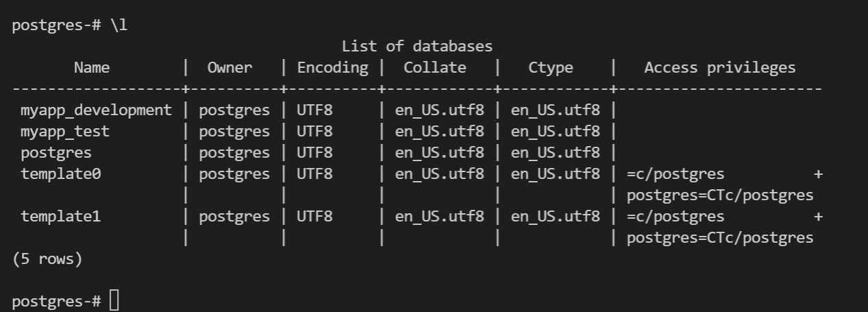Click the Owner column header

coord(230,68)
